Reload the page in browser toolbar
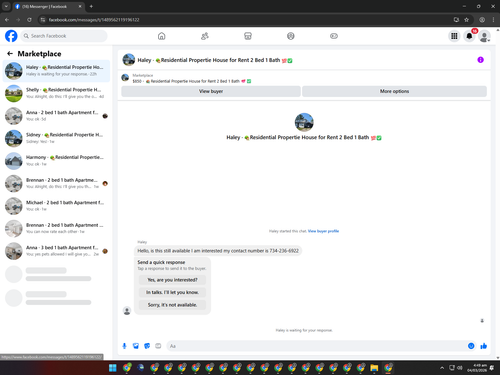500x375 pixels. 29,20
